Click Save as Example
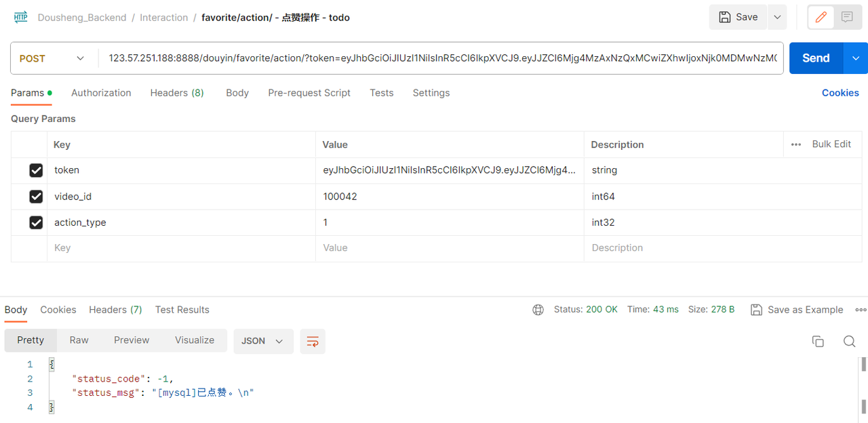Screen dimensions: 868x423 point(806,310)
